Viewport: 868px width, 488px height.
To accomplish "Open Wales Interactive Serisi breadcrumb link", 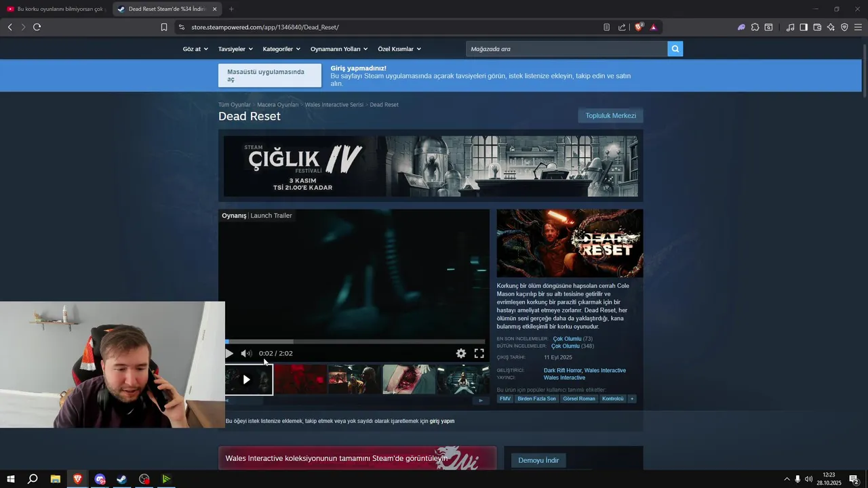I will [334, 104].
